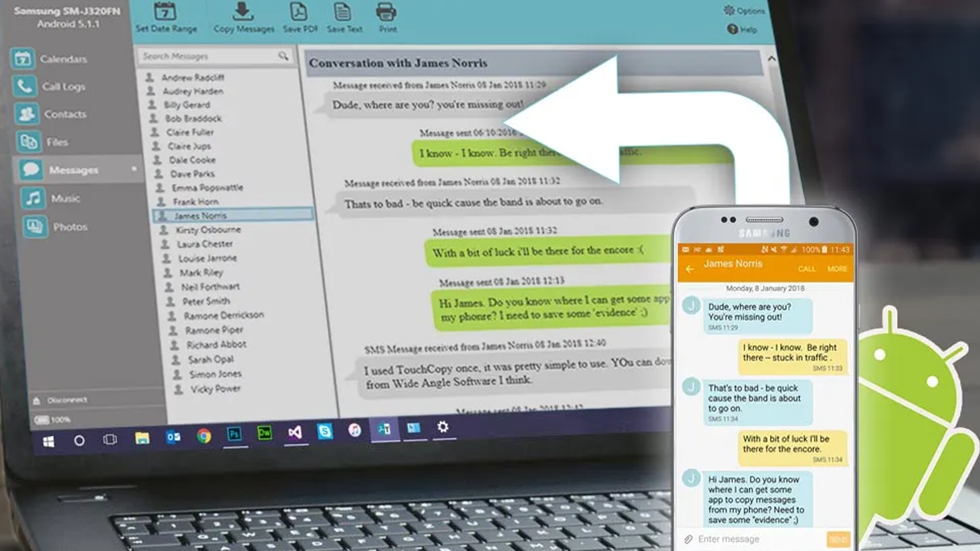Open Call Logs from the sidebar
Viewport: 980px width, 551px height.
pos(24,86)
